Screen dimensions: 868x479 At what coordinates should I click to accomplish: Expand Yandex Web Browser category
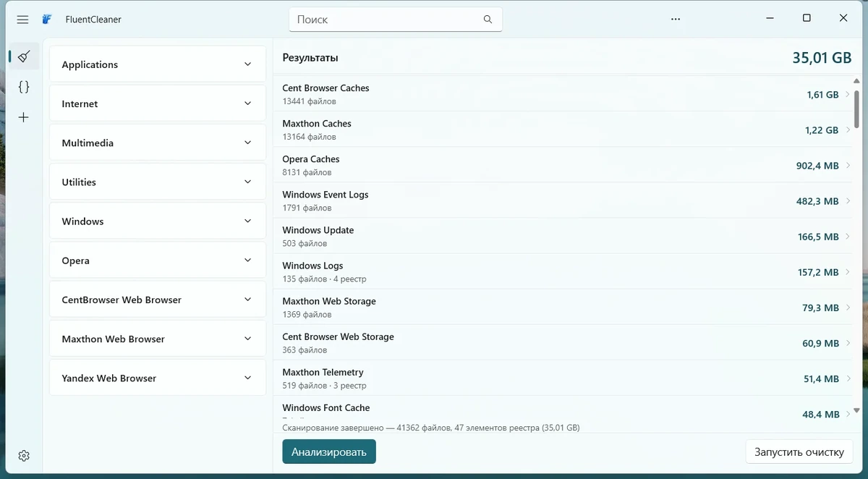click(158, 377)
